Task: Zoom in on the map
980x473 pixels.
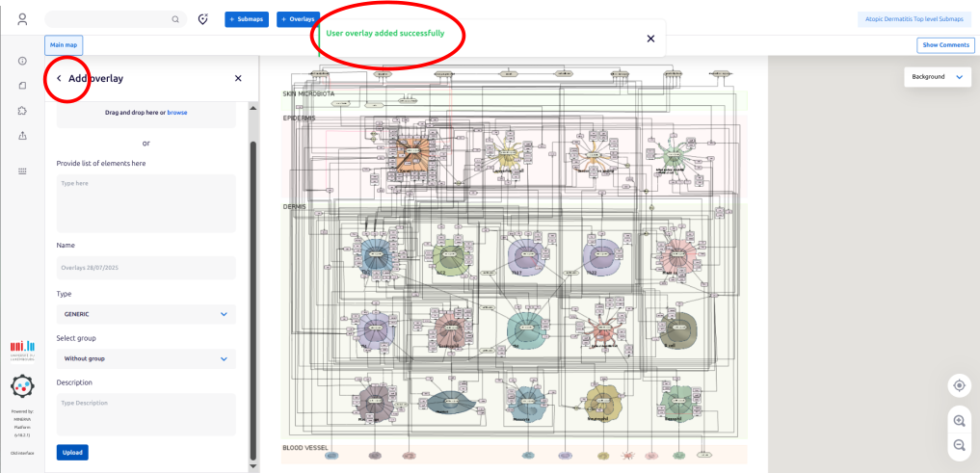Action: tap(959, 421)
